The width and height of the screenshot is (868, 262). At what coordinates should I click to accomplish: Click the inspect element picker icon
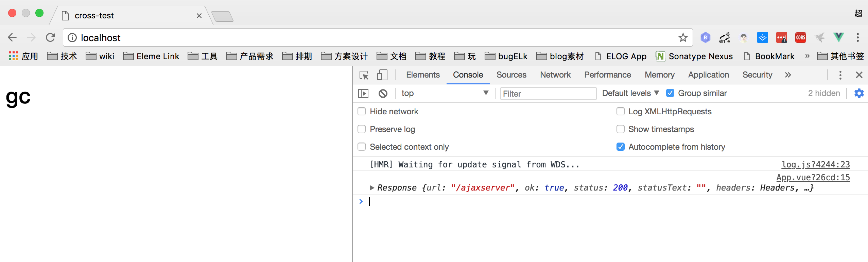364,75
